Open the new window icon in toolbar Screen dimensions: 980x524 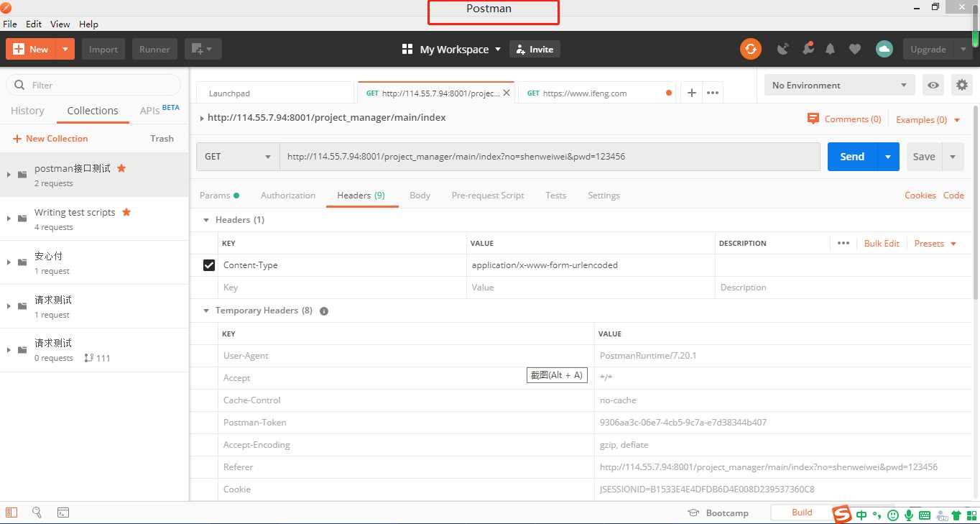tap(203, 49)
